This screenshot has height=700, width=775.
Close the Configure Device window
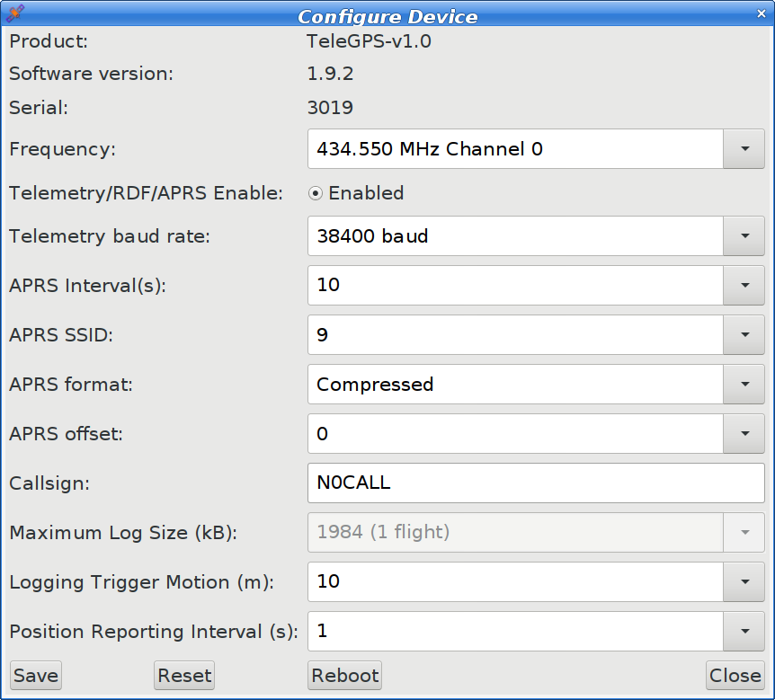pos(761,14)
